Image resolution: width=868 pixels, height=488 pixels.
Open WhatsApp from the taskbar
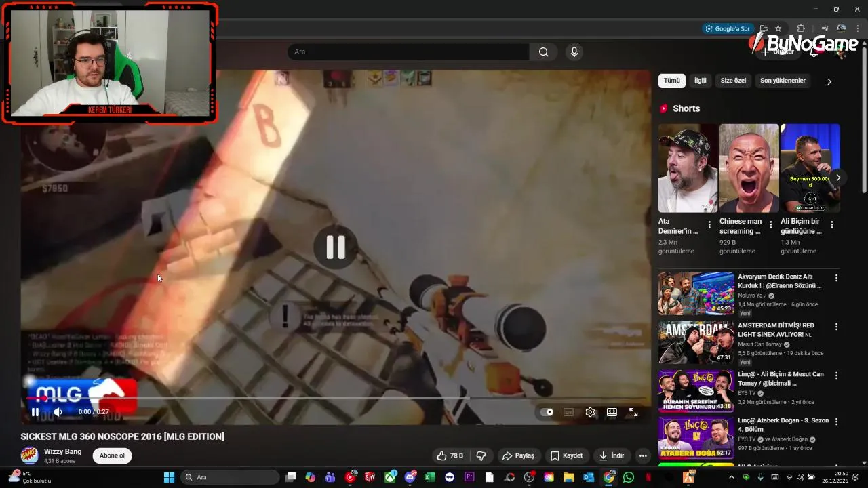628,477
